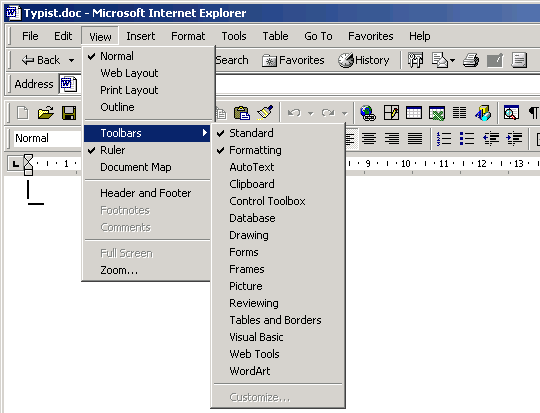Toggle the Ruler option off
The width and height of the screenshot is (540, 413).
(x=147, y=150)
